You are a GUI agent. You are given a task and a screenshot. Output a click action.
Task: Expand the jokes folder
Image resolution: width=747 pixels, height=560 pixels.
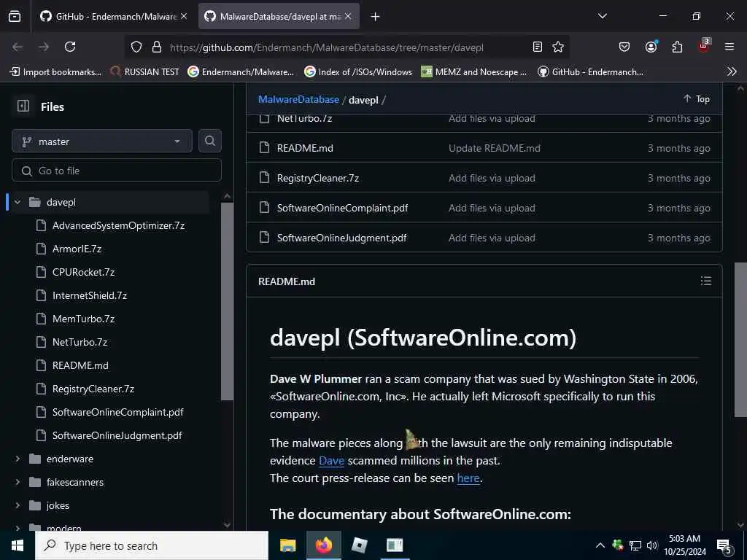[x=18, y=505]
